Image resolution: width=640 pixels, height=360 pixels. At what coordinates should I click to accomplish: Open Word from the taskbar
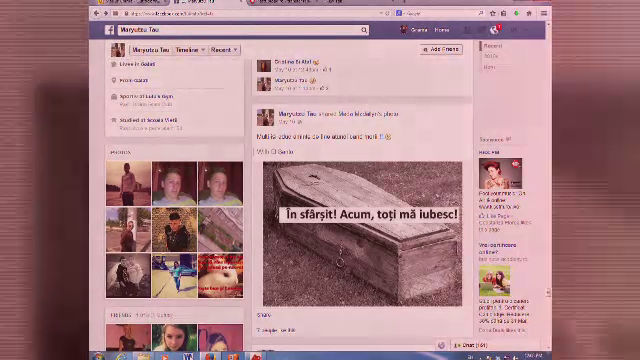click(x=188, y=357)
